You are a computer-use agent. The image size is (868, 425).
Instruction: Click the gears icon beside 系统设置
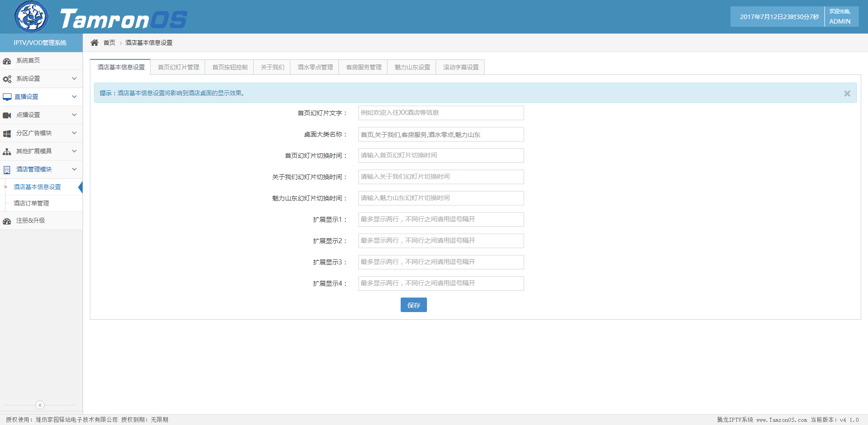point(7,79)
